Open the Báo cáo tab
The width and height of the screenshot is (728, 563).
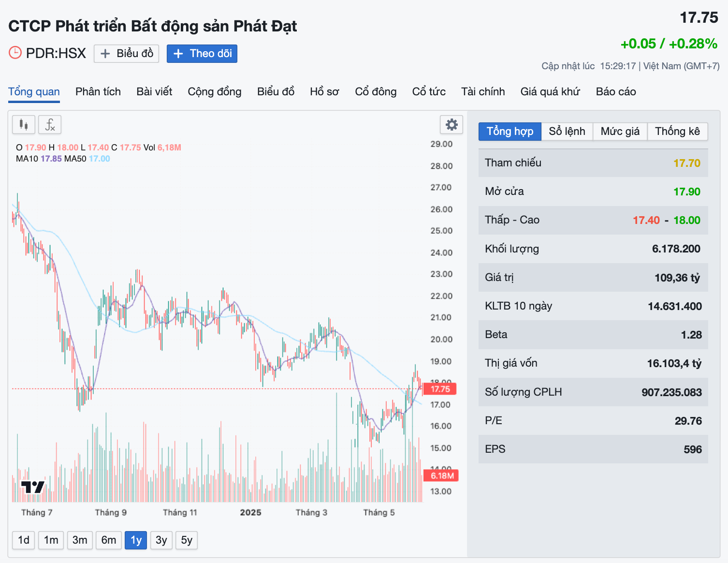[616, 92]
